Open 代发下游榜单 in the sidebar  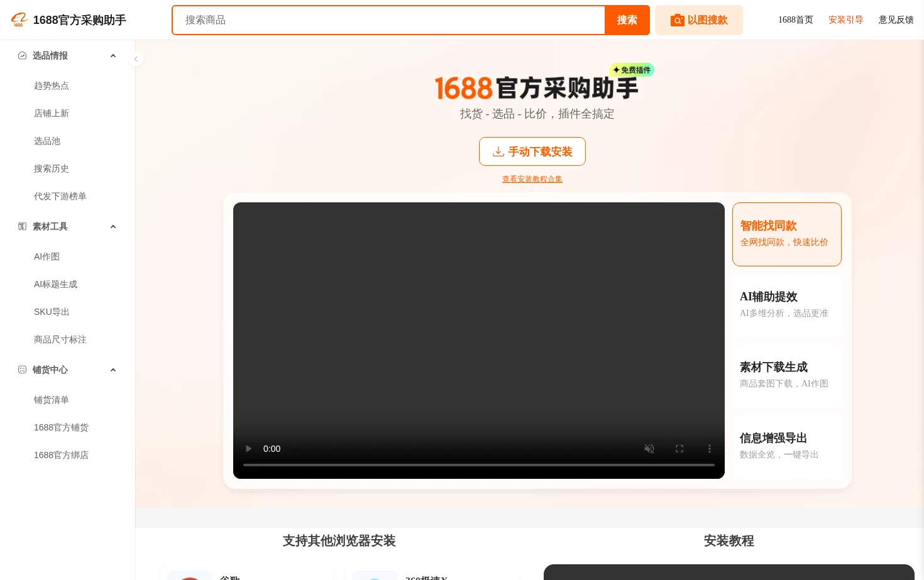point(60,196)
